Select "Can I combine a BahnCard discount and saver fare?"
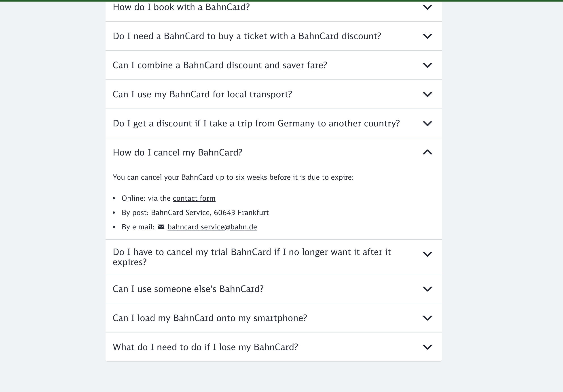The width and height of the screenshot is (563, 392). click(220, 65)
